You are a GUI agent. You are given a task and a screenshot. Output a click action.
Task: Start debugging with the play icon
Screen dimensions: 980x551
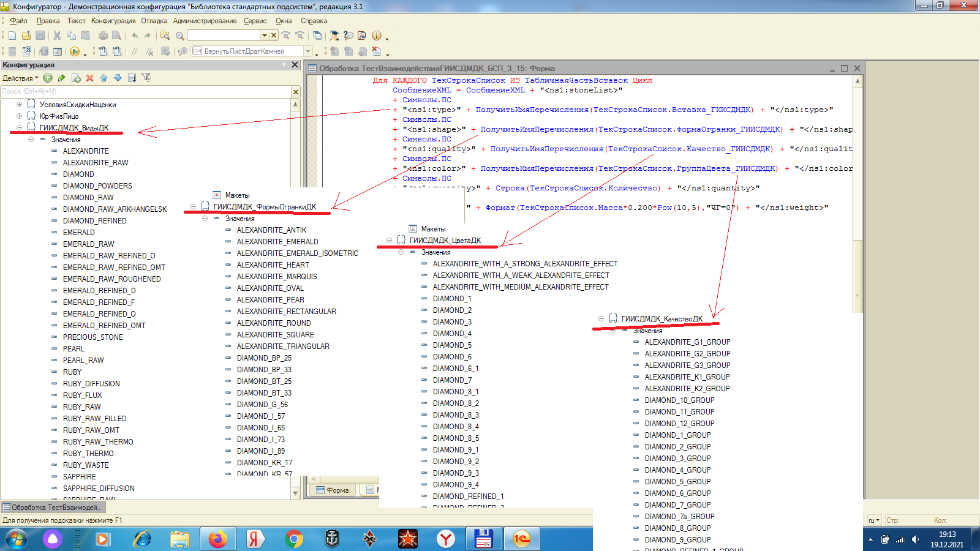(x=75, y=51)
